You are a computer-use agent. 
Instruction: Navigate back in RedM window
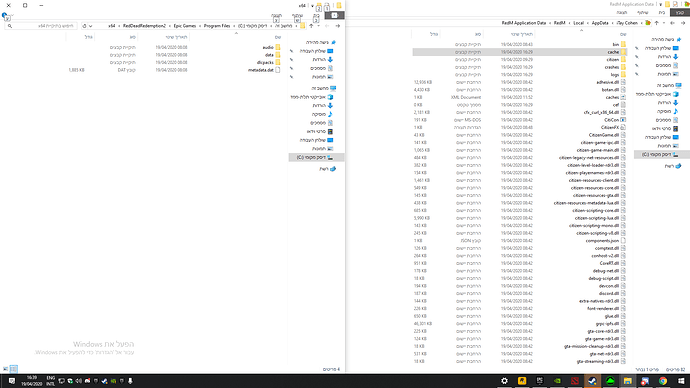(x=683, y=23)
